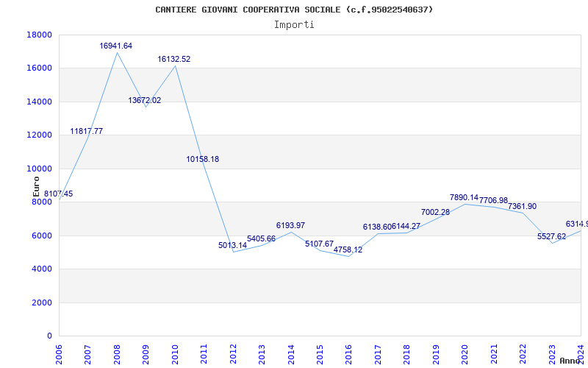Click the 13672.02 value label
The height and width of the screenshot is (368, 588).
[x=145, y=100]
